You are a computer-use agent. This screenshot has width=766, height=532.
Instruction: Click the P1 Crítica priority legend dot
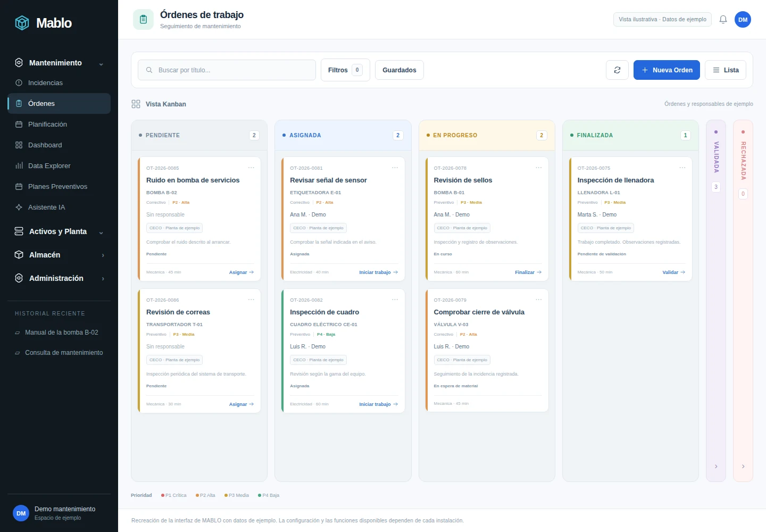[163, 495]
